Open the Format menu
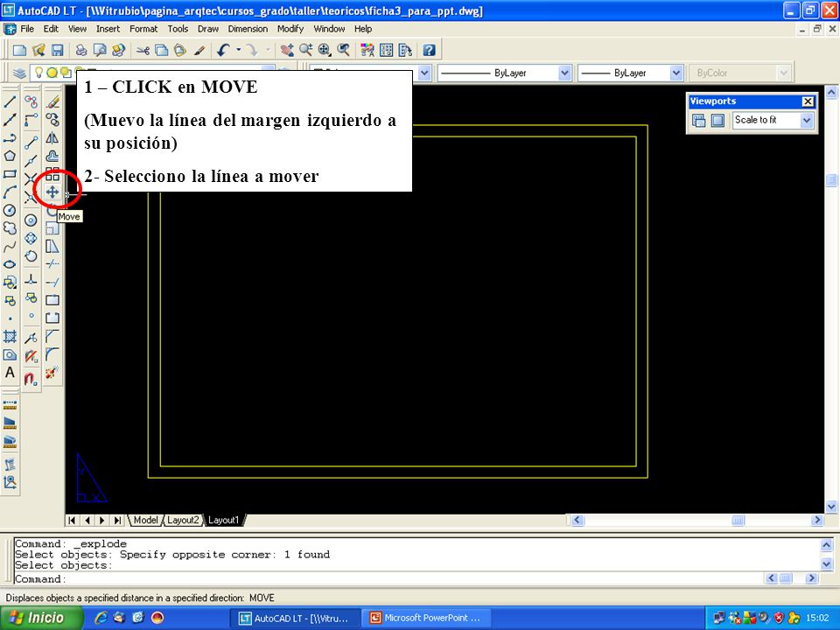The width and height of the screenshot is (840, 630). click(143, 29)
